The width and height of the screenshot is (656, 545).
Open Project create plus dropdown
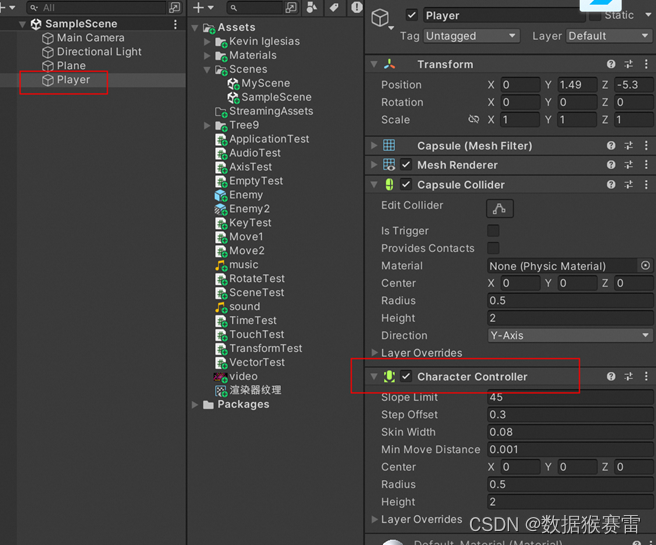point(203,7)
